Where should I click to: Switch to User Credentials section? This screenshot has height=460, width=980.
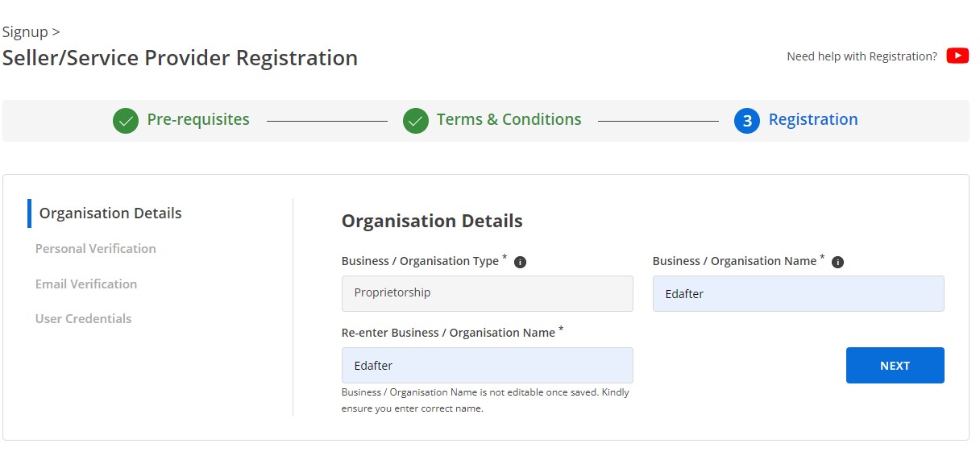point(83,319)
